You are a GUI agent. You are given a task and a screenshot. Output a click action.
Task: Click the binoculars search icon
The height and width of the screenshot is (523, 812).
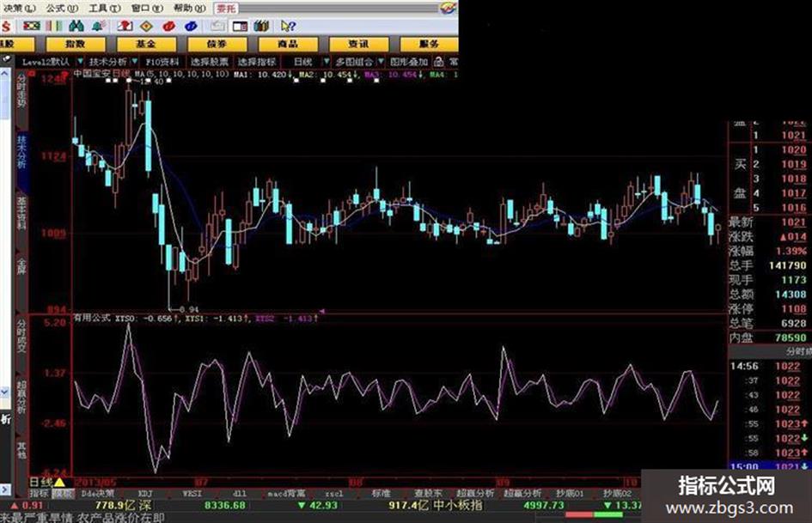click(x=76, y=26)
